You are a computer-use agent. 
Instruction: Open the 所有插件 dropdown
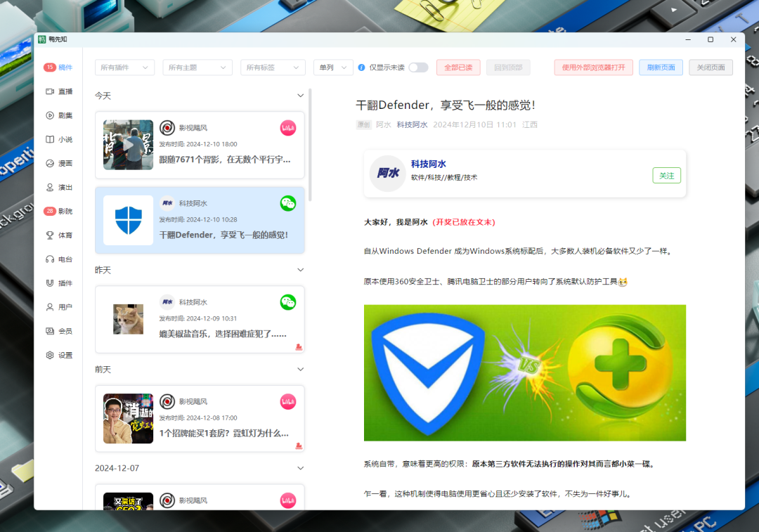tap(124, 67)
